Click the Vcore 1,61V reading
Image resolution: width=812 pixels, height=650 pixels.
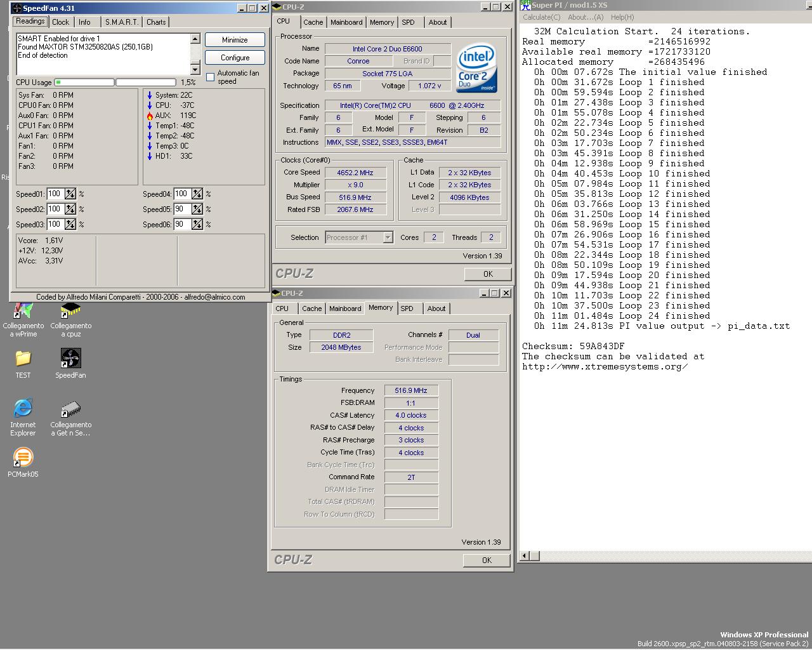(x=41, y=241)
